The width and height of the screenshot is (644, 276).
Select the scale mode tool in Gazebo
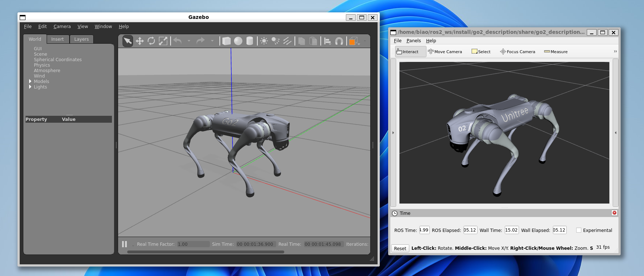pyautogui.click(x=163, y=41)
